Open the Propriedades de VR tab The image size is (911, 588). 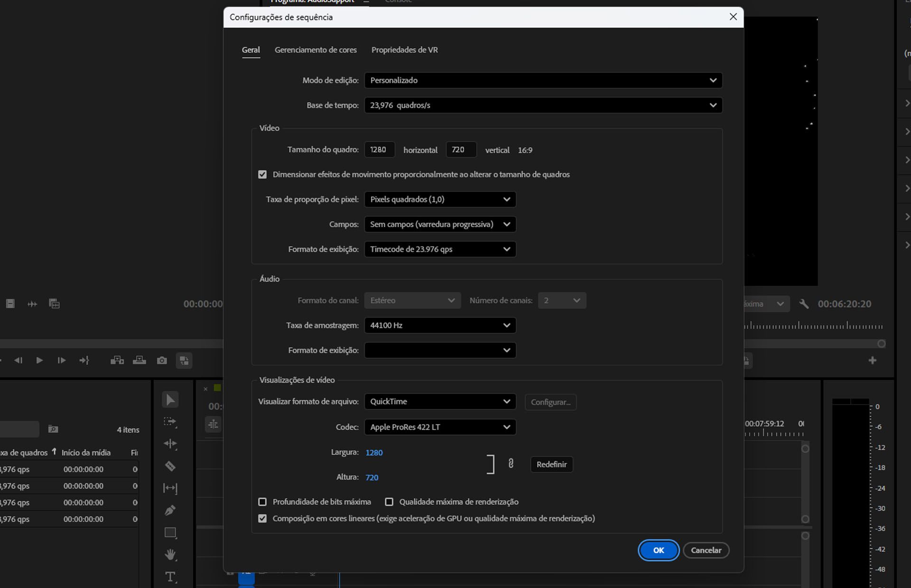pyautogui.click(x=404, y=50)
